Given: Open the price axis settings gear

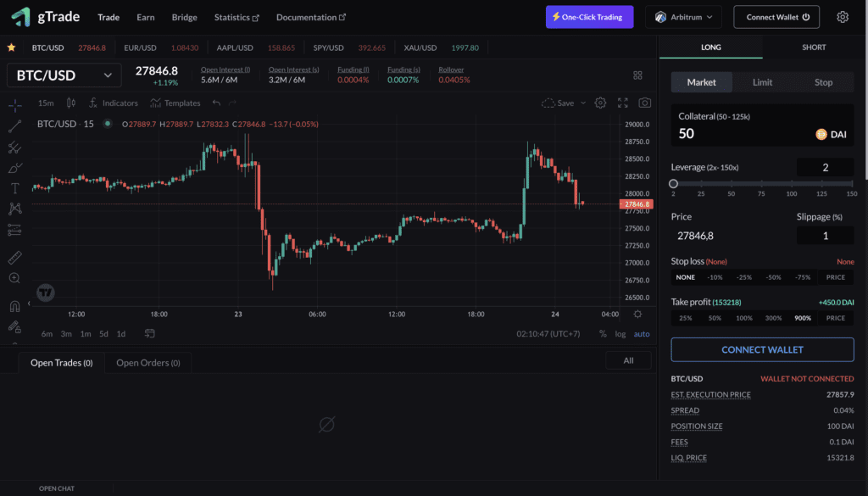Looking at the screenshot, I should 637,314.
